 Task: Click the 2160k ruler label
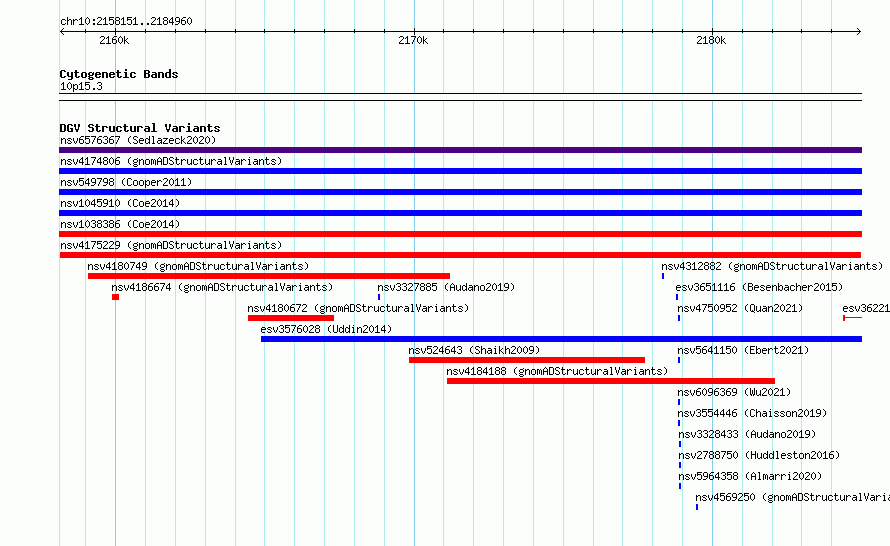(x=114, y=40)
